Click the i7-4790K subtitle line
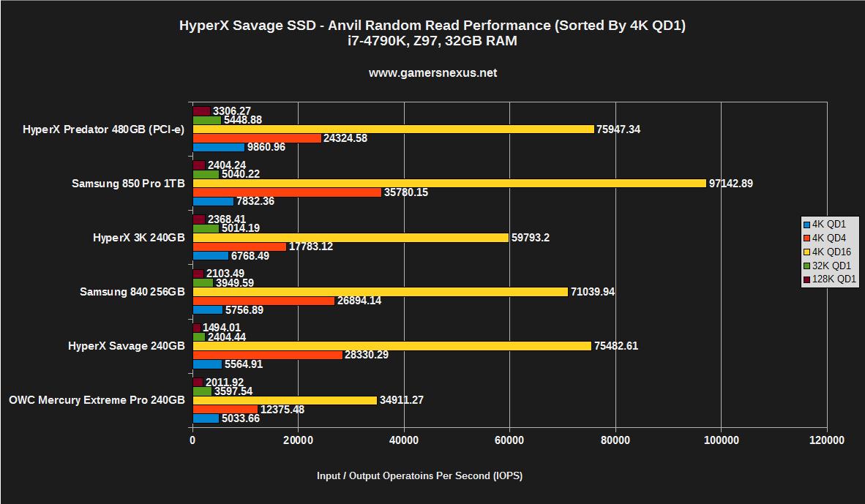 [x=432, y=41]
